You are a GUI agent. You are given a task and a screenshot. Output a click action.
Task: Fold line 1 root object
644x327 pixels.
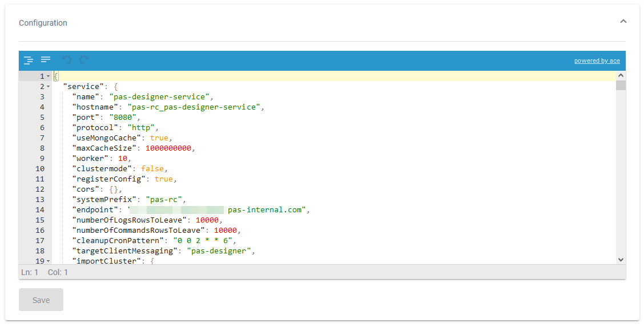pos(49,76)
